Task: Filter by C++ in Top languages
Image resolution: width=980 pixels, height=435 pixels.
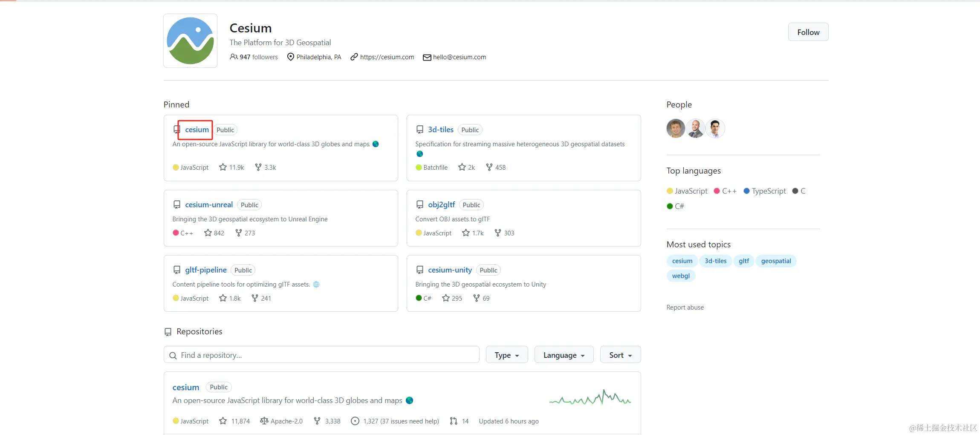Action: [x=726, y=191]
